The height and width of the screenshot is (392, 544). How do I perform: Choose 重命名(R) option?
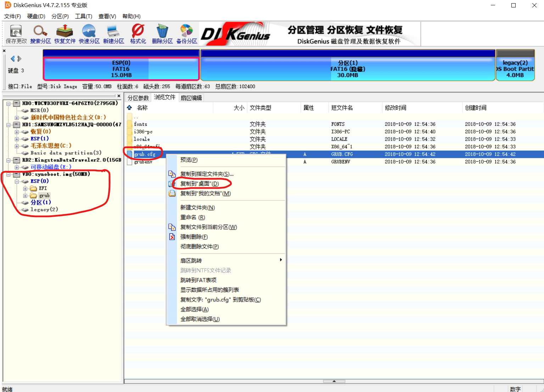pos(193,217)
